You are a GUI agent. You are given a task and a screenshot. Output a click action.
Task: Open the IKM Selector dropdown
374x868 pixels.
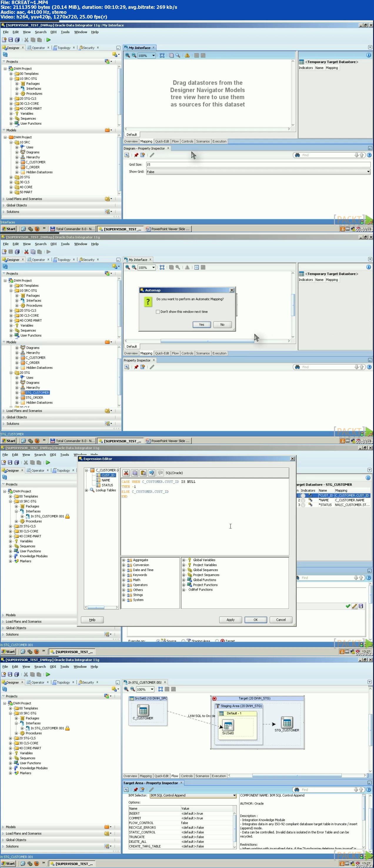coord(234,795)
